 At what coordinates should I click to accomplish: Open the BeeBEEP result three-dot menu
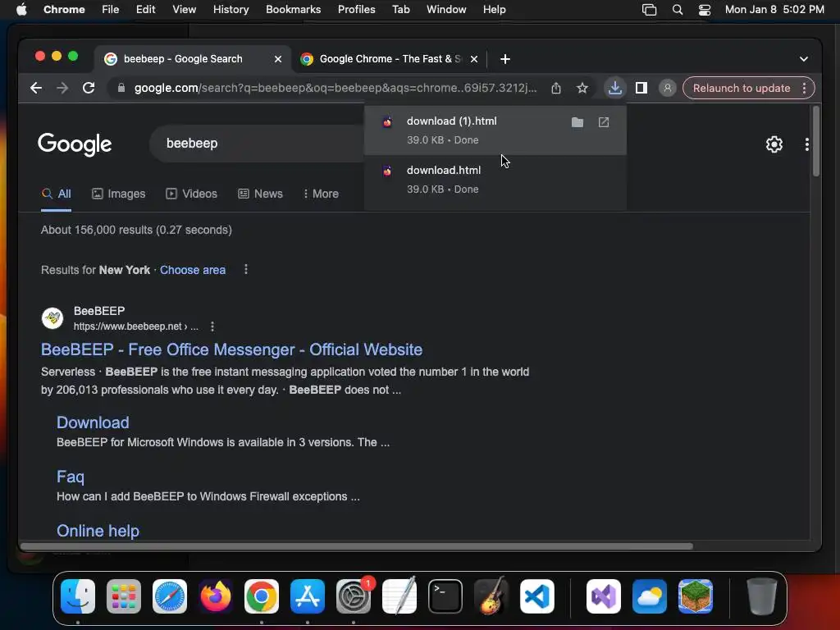coord(212,326)
